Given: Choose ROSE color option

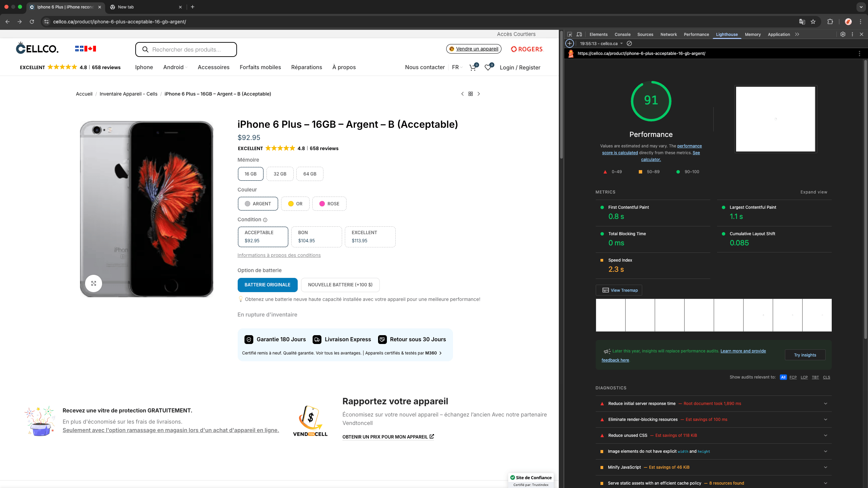Looking at the screenshot, I should (329, 204).
